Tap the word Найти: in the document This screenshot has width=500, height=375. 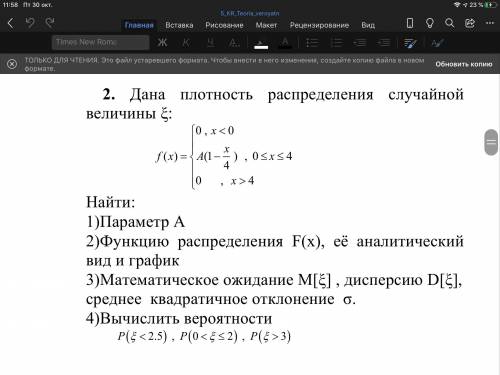[x=110, y=202]
